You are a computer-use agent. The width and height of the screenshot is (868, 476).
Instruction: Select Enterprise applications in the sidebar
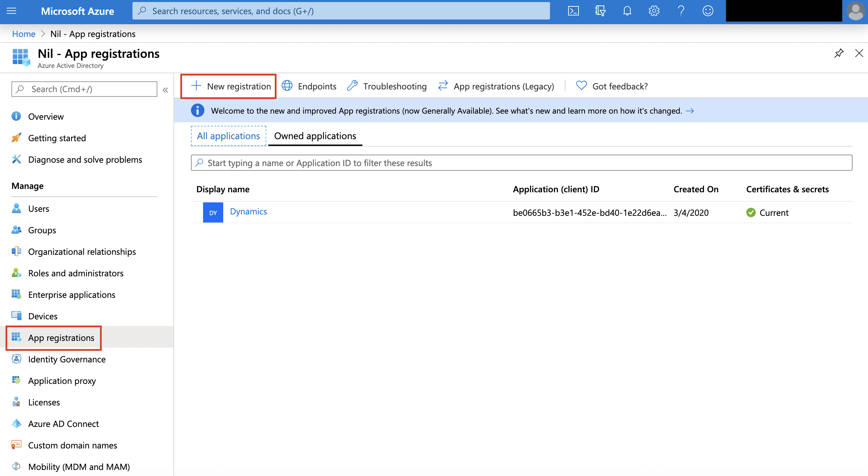[x=71, y=294]
